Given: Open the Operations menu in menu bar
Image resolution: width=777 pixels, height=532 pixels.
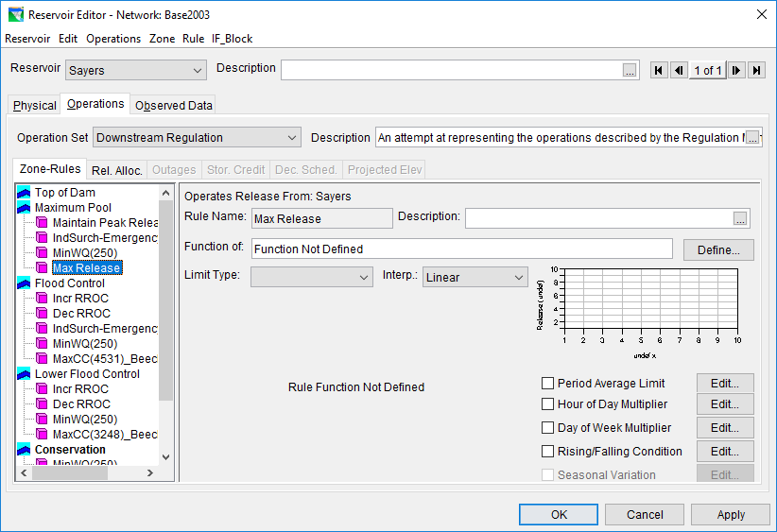Looking at the screenshot, I should 113,39.
